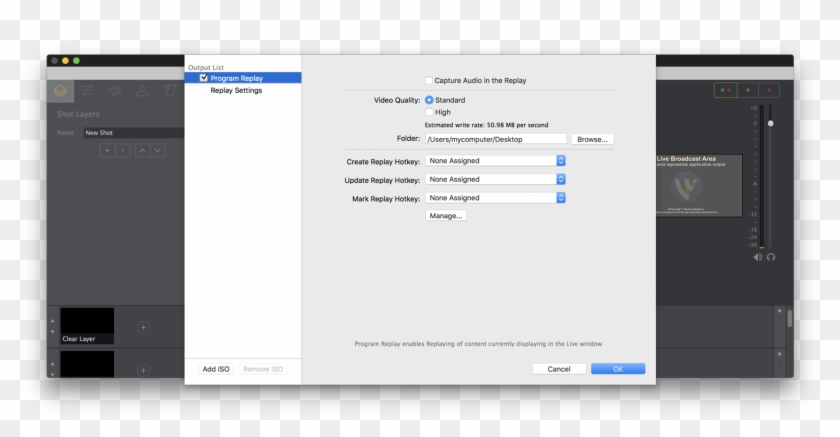Screen dimensions: 840x437
Task: Select Replay Settings in Output List
Action: [x=236, y=91]
